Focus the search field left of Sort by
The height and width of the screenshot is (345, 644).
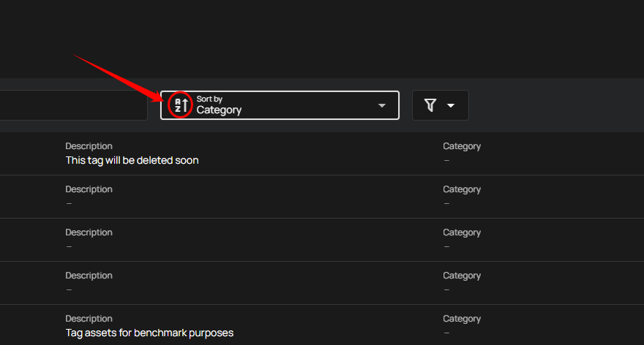[x=73, y=105]
